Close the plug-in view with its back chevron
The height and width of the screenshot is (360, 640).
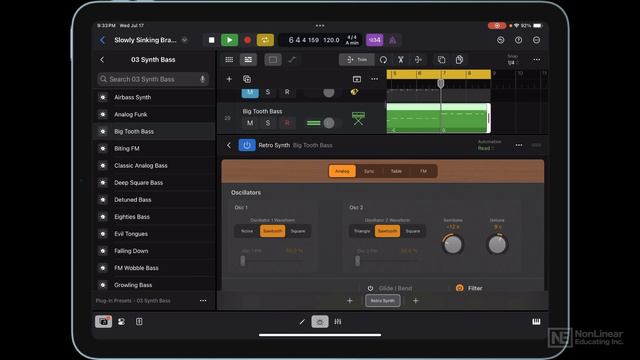(x=229, y=145)
